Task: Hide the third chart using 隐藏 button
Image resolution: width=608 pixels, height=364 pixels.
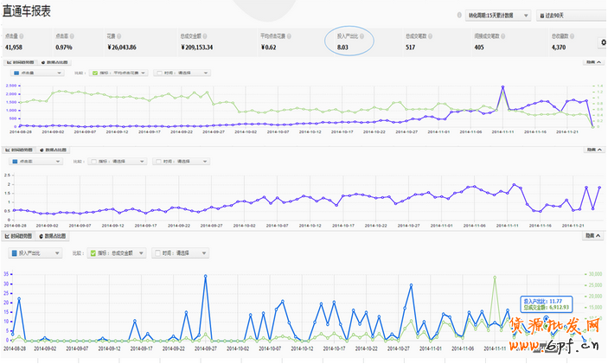Action: point(592,236)
